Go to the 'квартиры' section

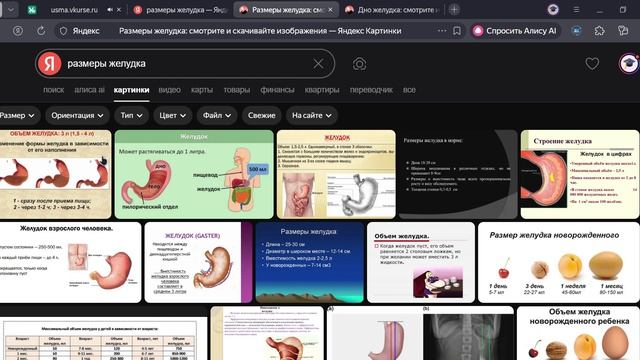point(322,90)
